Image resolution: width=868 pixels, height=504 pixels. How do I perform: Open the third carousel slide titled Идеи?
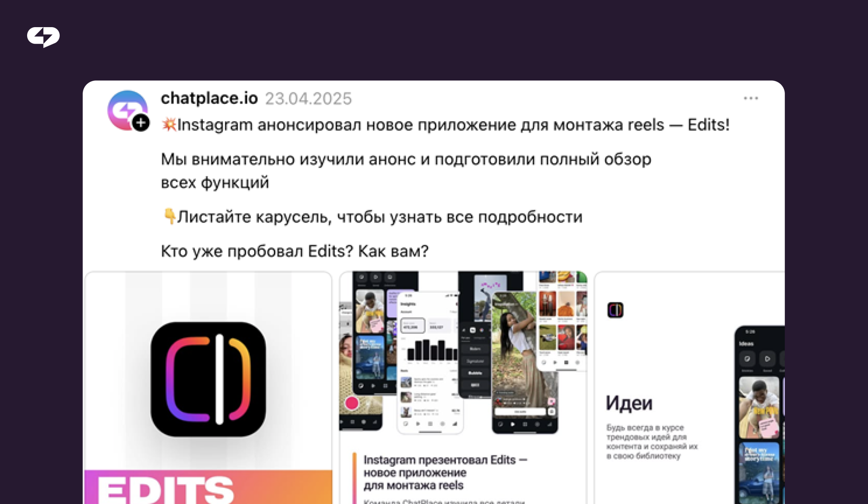pyautogui.click(x=689, y=388)
